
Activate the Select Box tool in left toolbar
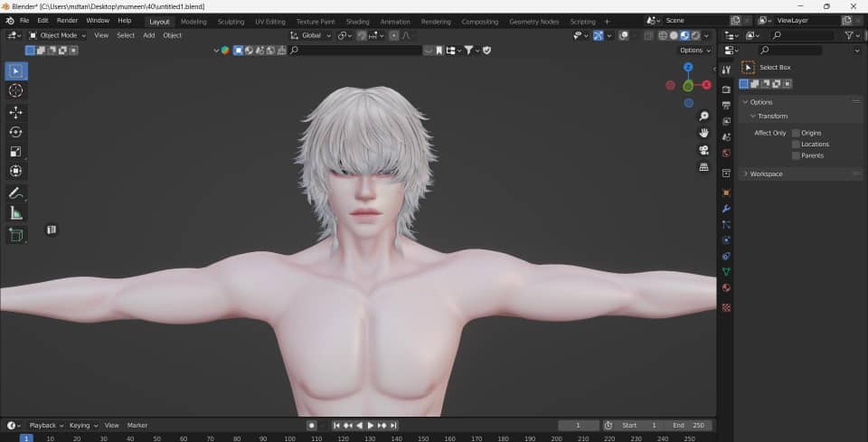pos(16,71)
